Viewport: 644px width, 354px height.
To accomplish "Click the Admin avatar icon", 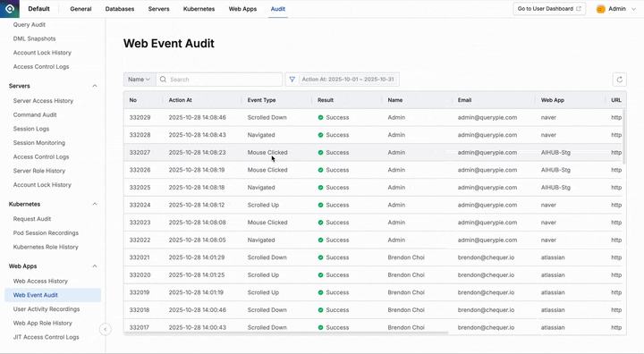I will point(601,9).
